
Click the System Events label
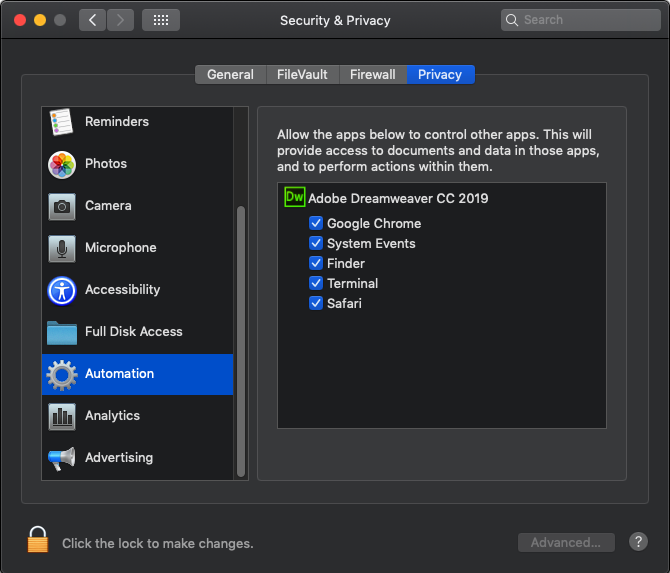click(x=371, y=244)
